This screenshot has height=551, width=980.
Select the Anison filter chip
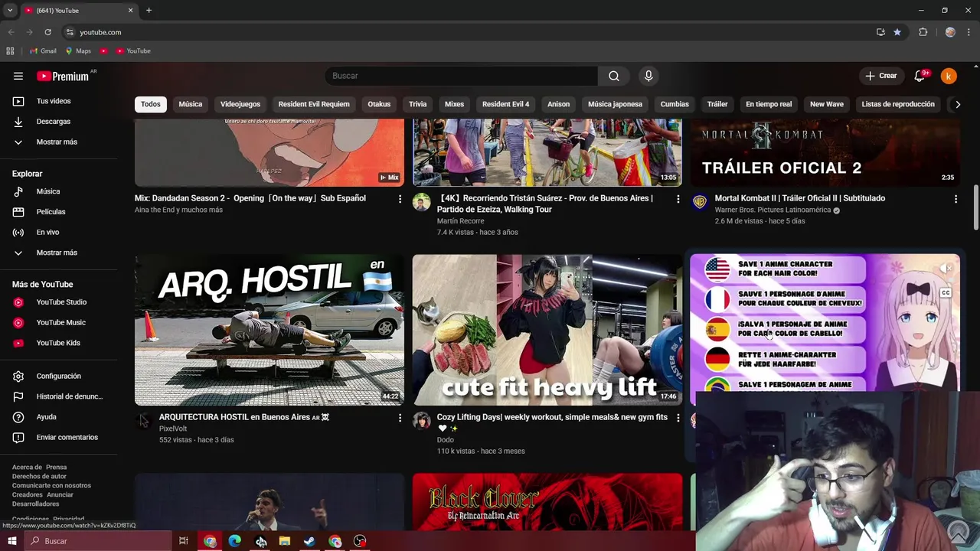click(559, 104)
